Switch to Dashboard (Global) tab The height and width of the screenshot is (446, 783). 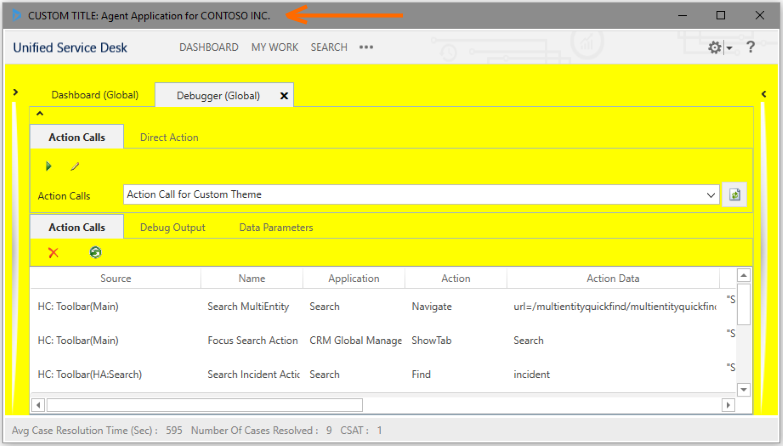coord(95,95)
